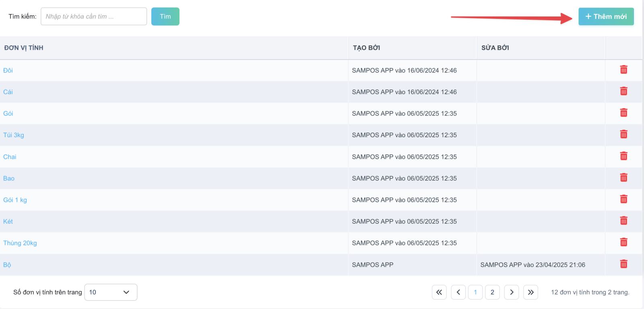Click the '12 đơn vị tính trong 2 trang' summary
The height and width of the screenshot is (309, 644).
pyautogui.click(x=590, y=292)
